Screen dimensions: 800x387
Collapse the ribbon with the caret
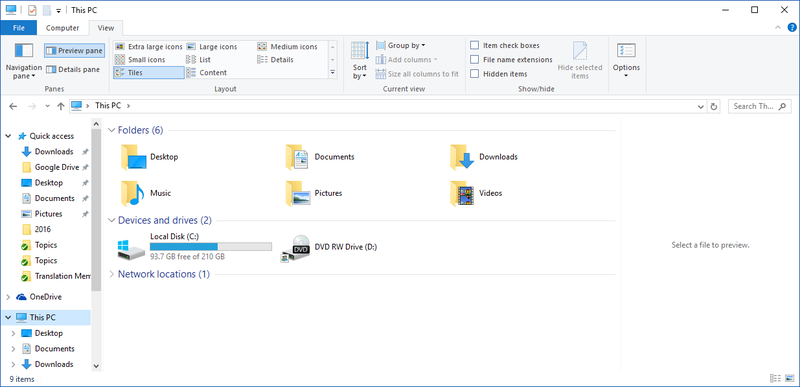778,28
